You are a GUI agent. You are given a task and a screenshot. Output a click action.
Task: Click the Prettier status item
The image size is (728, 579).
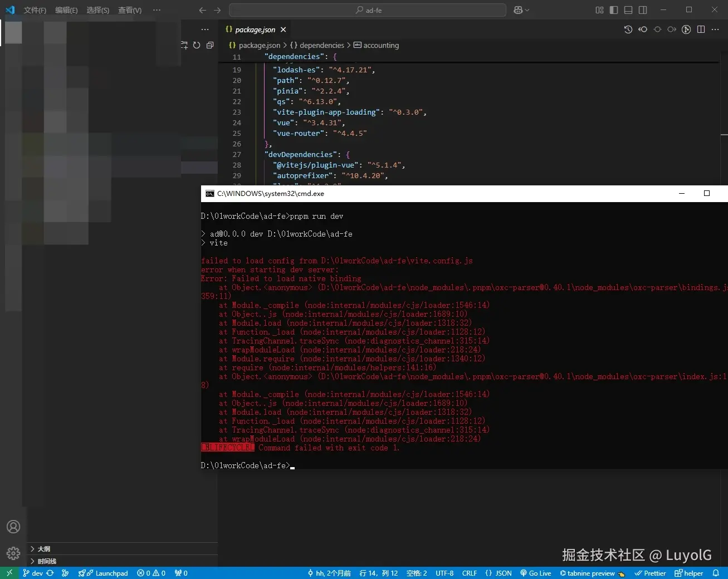650,573
